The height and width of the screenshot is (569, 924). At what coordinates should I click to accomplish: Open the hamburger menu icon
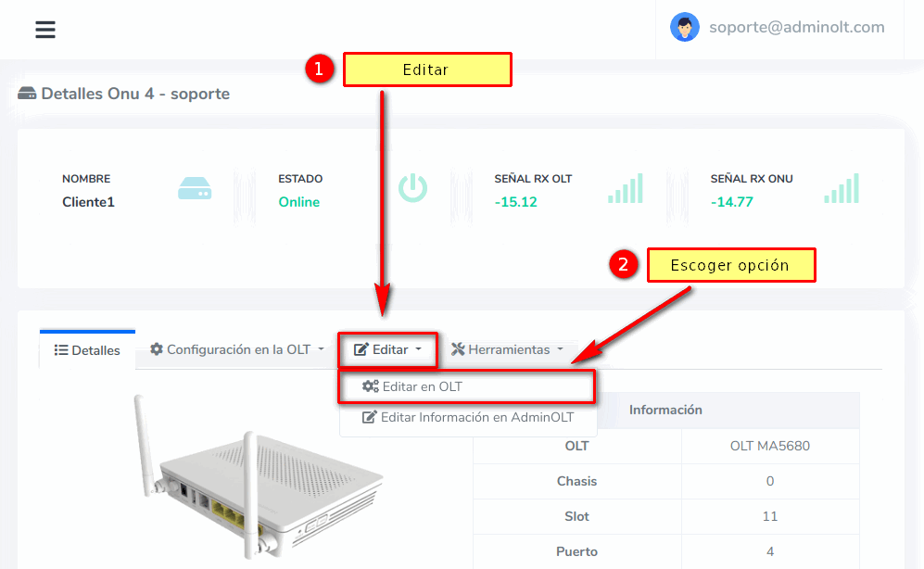point(45,30)
